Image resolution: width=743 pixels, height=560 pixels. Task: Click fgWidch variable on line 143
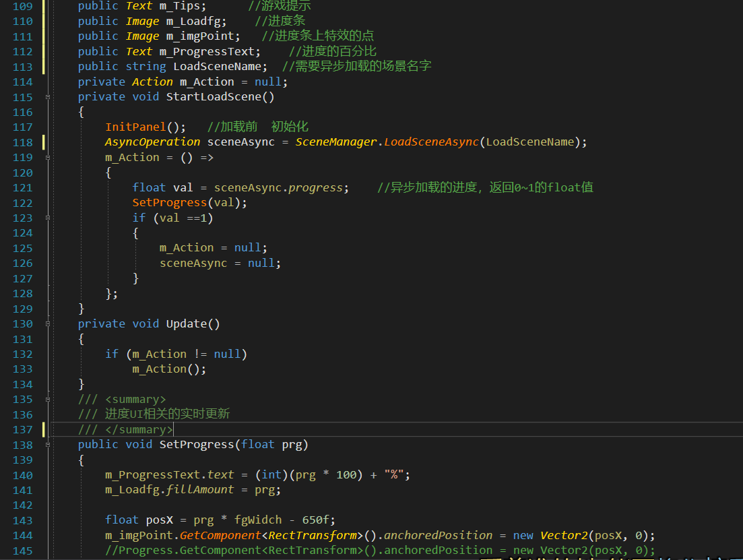coord(258,520)
